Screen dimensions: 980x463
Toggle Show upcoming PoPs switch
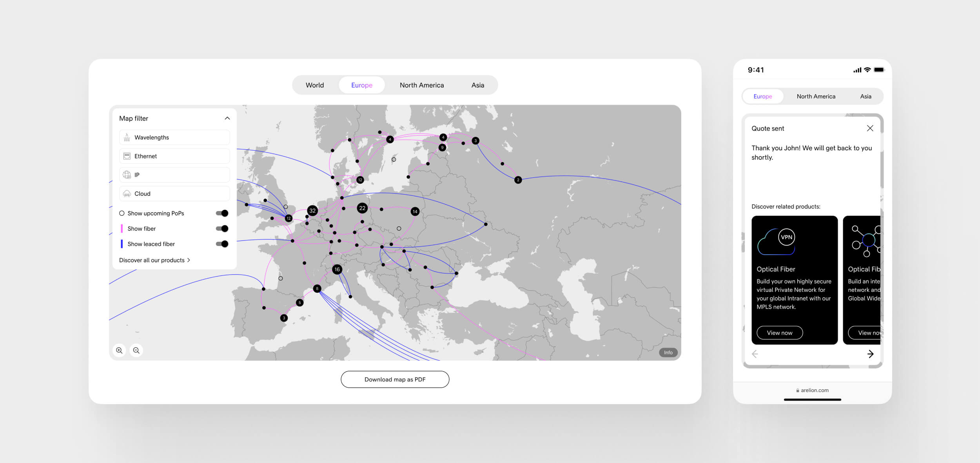pos(222,213)
